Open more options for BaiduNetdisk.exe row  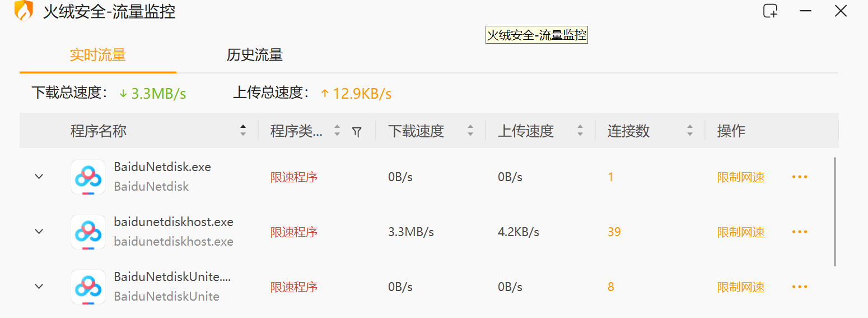(799, 177)
